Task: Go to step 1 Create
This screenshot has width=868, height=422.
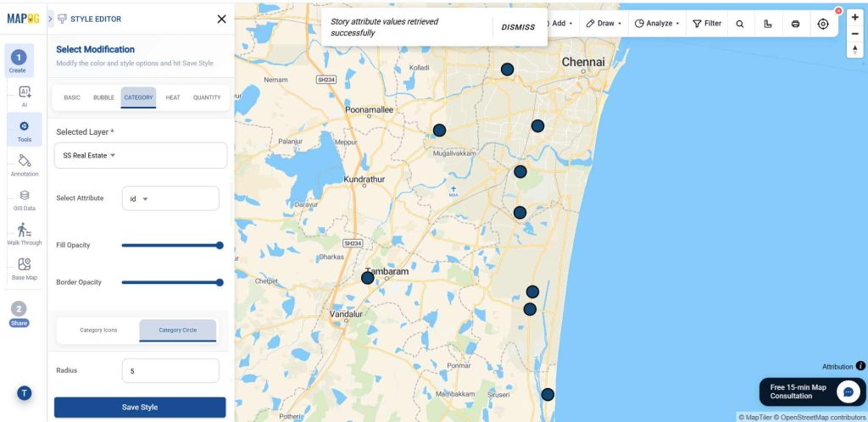Action: coord(19,60)
